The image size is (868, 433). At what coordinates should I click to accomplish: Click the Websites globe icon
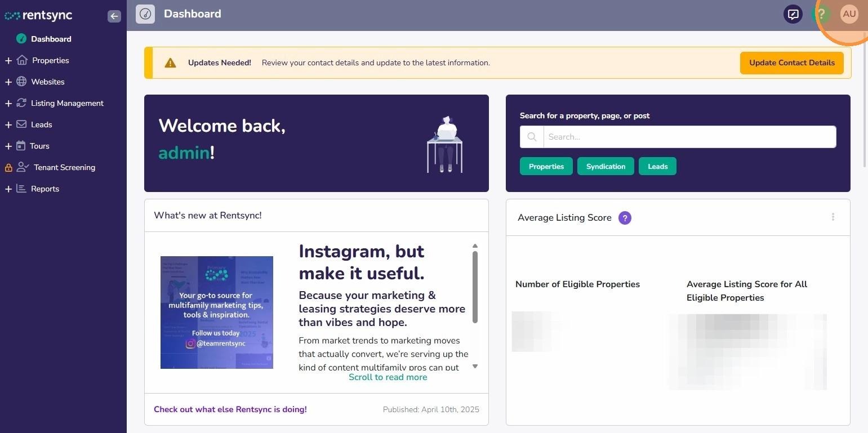tap(21, 82)
